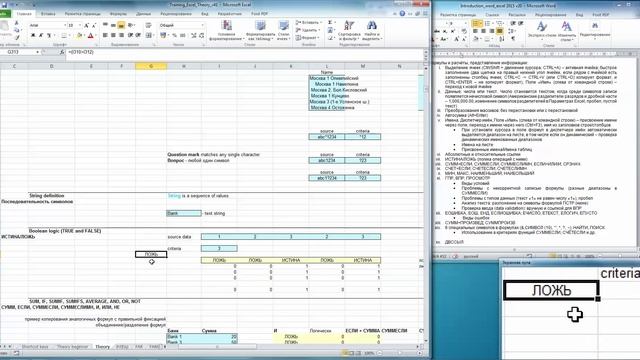
Task: Click the fx insert function icon
Action: 62,52
